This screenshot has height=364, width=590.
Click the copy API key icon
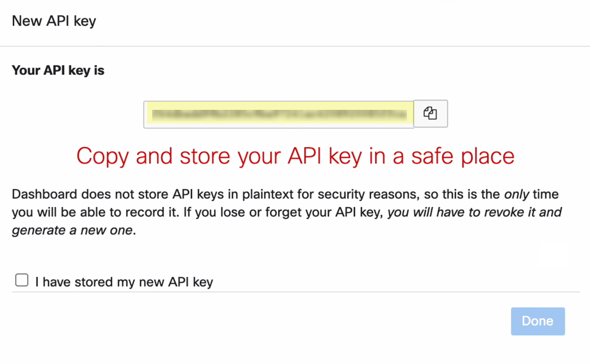(430, 114)
